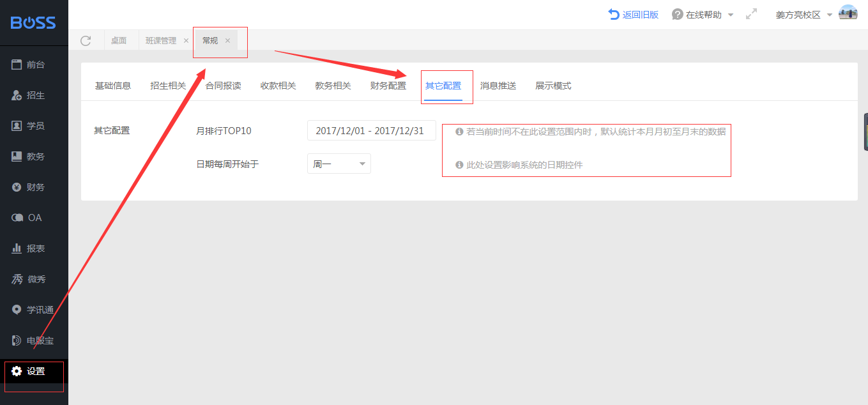The height and width of the screenshot is (405, 868).
Task: Open the 基础信息 settings tab
Action: tap(113, 86)
